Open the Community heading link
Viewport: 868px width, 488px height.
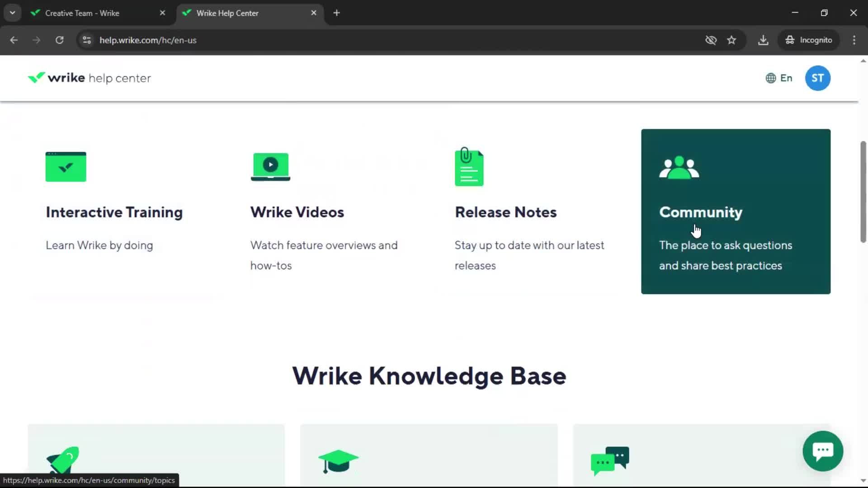(701, 212)
